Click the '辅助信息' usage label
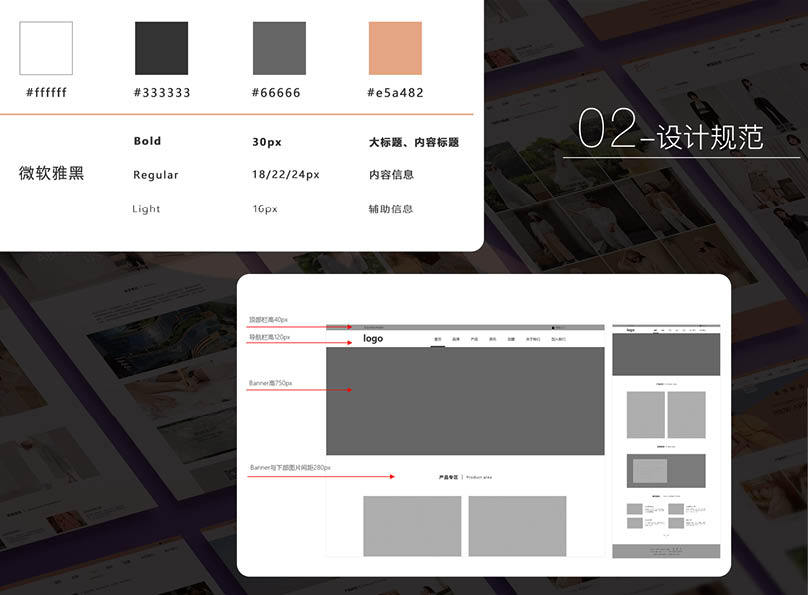The image size is (808, 595). (x=391, y=209)
